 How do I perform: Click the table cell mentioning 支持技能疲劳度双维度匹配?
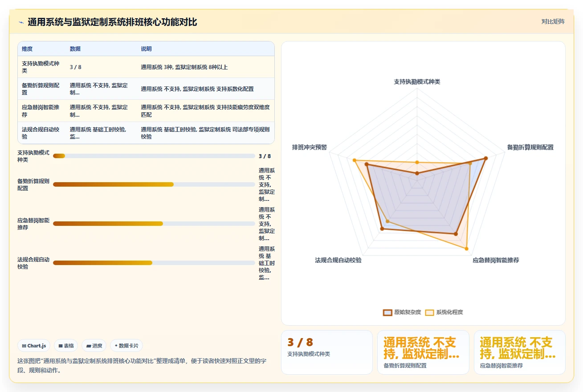pyautogui.click(x=205, y=111)
